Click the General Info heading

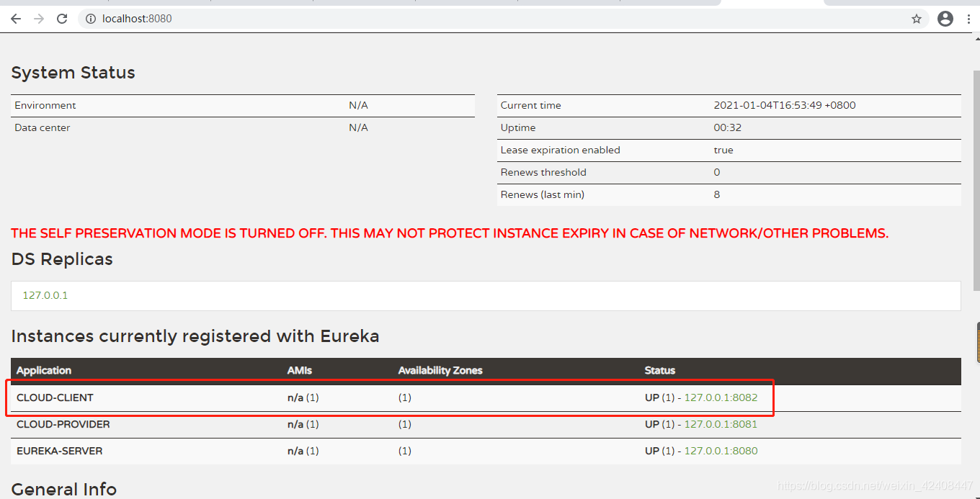coord(64,490)
